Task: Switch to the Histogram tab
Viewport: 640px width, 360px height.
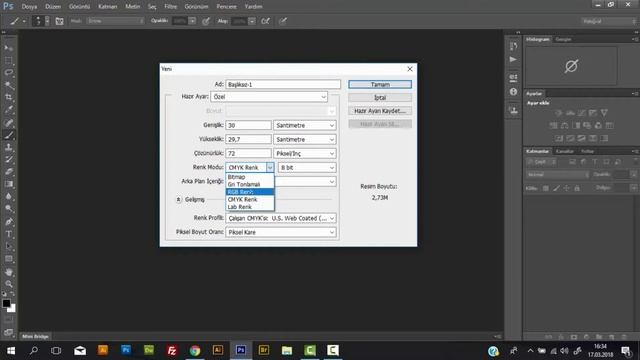Action: [x=538, y=39]
